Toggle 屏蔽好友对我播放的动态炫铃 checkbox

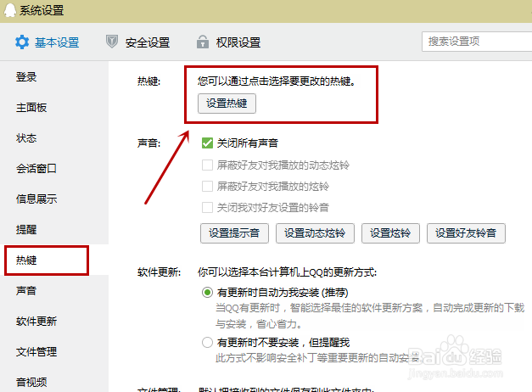pos(207,165)
